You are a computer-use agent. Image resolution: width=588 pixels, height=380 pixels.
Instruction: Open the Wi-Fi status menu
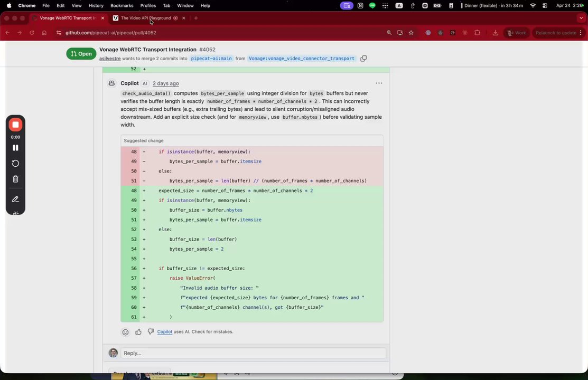pyautogui.click(x=533, y=6)
